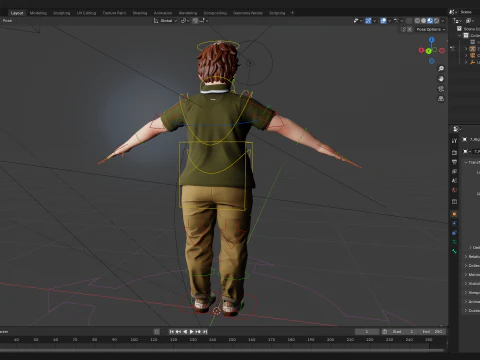Open the Texture Paint workspace tab

tap(114, 13)
